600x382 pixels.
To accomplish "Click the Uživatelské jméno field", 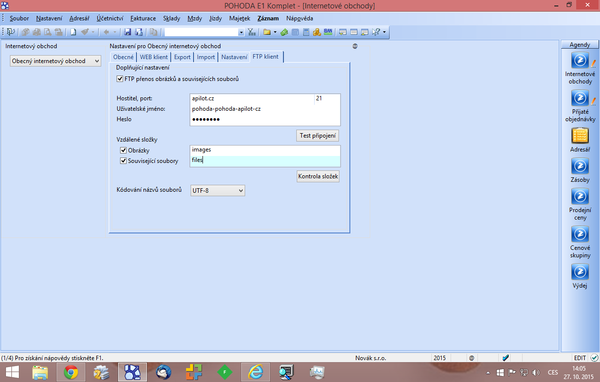I will pos(265,109).
